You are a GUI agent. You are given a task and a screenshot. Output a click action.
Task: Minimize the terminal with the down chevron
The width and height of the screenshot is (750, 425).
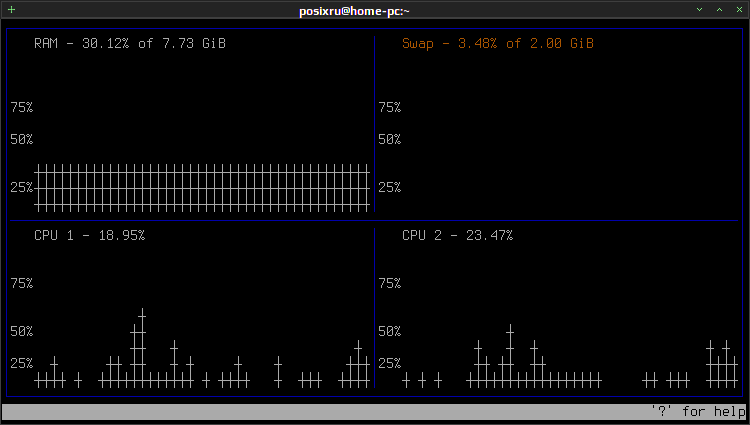pyautogui.click(x=699, y=10)
